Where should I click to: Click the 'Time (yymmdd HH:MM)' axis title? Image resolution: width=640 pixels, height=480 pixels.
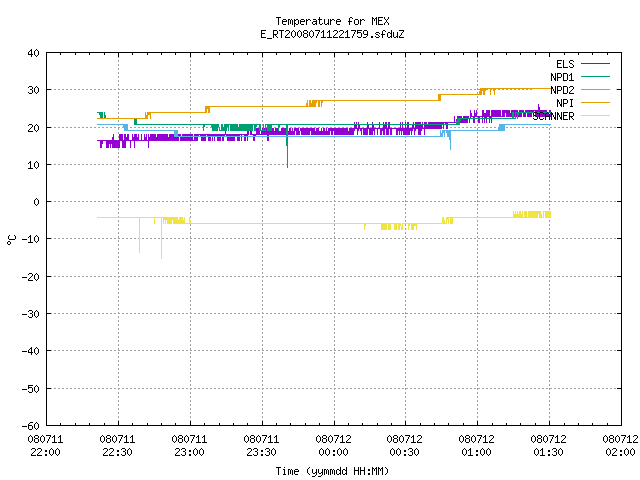click(x=332, y=471)
